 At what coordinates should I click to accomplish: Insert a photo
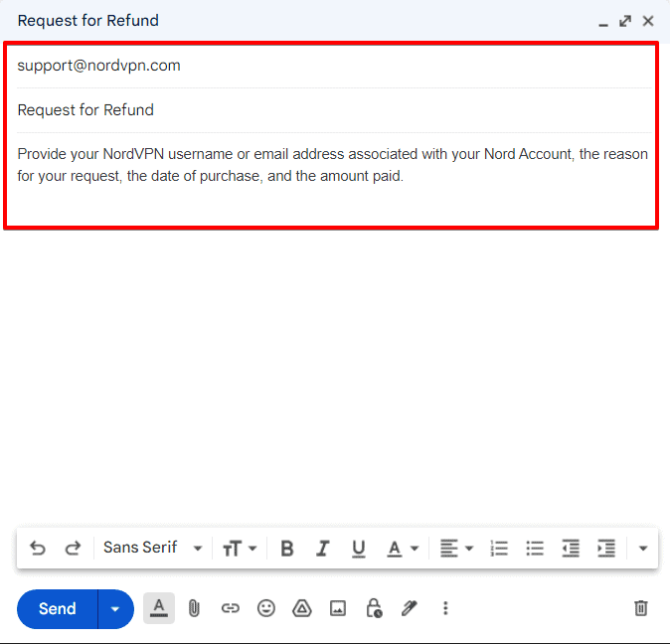[x=338, y=608]
